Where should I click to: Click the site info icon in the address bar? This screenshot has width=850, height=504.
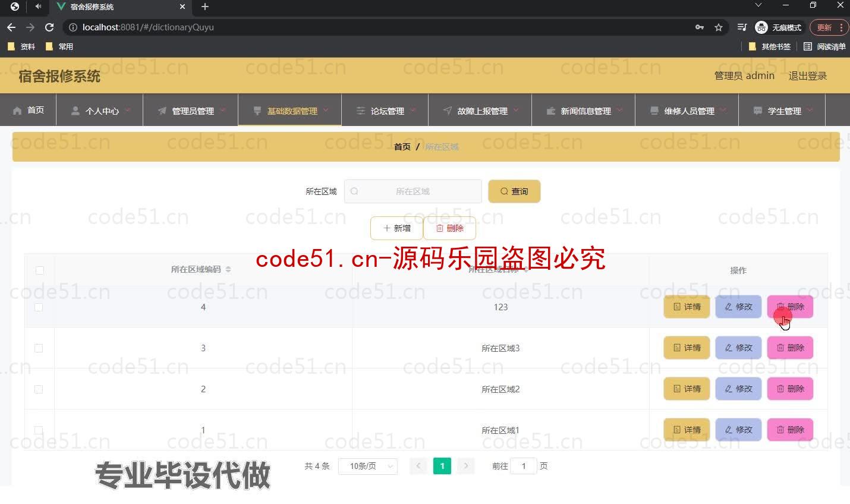(73, 27)
